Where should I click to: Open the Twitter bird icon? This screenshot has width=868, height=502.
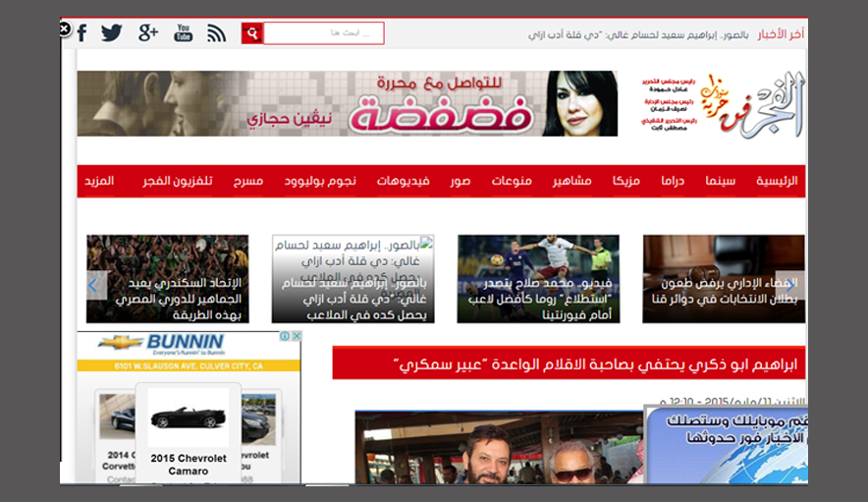[x=112, y=33]
